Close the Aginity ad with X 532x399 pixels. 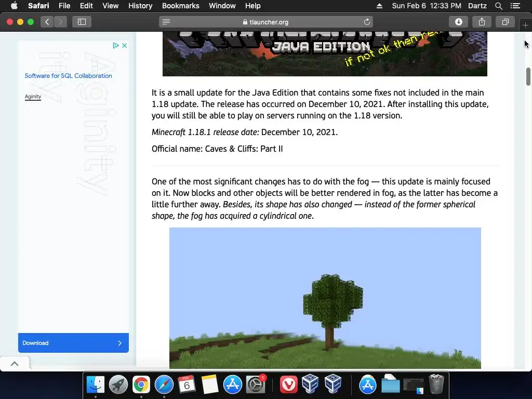(125, 46)
